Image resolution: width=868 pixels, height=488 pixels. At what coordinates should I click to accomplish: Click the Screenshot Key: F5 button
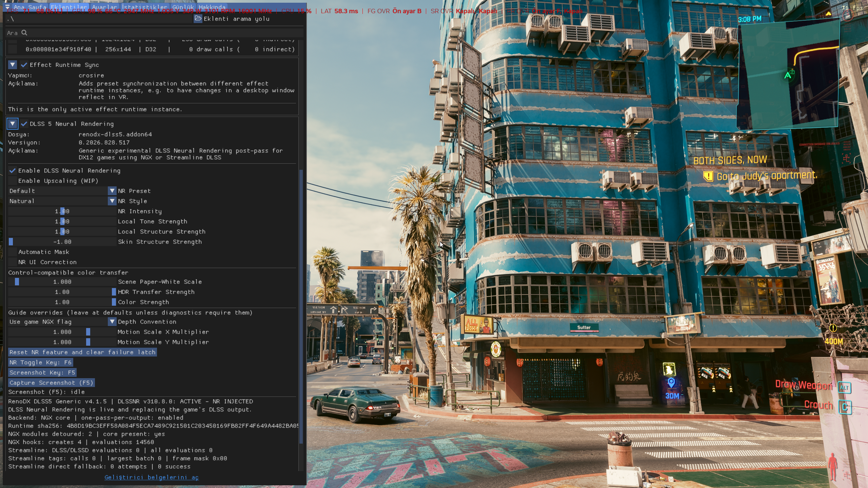click(42, 372)
